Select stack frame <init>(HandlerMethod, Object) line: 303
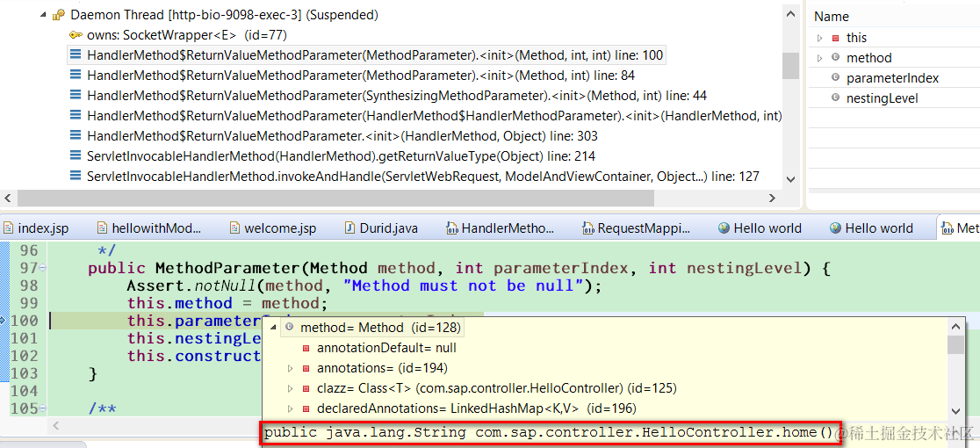 (334, 135)
